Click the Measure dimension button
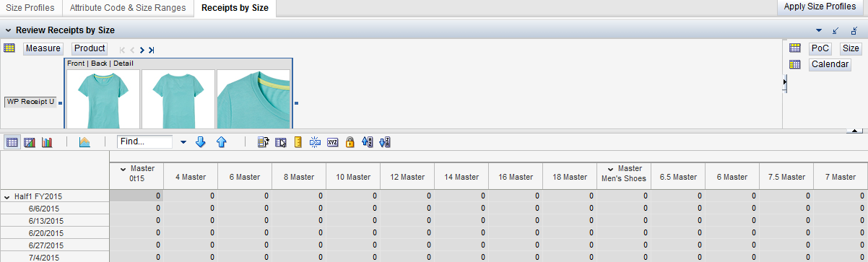868x262 pixels. pyautogui.click(x=43, y=48)
